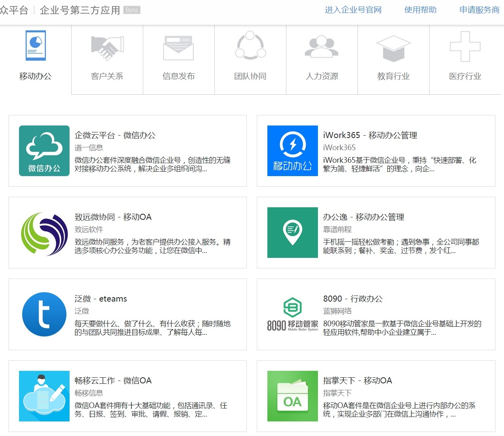Open the 申请服务商 link

click(479, 10)
